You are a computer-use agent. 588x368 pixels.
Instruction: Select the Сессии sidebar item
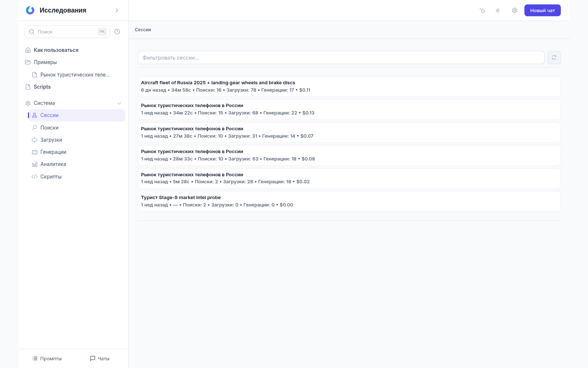click(x=76, y=115)
